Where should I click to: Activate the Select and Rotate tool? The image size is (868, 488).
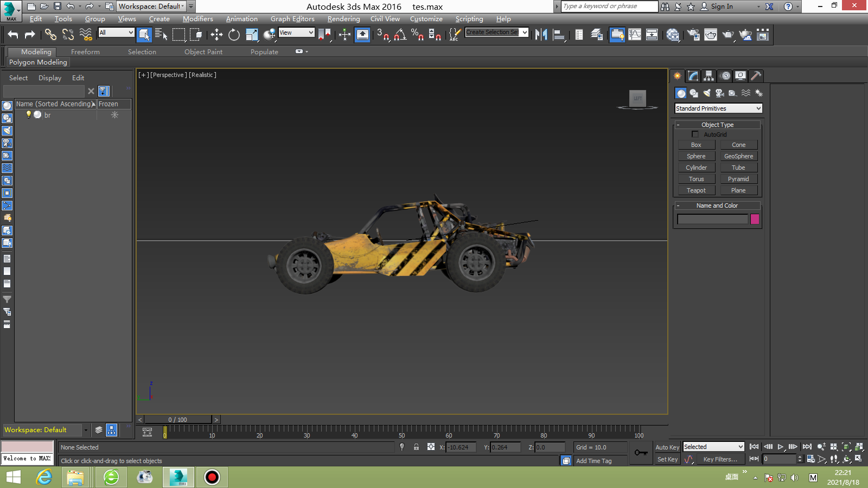234,35
